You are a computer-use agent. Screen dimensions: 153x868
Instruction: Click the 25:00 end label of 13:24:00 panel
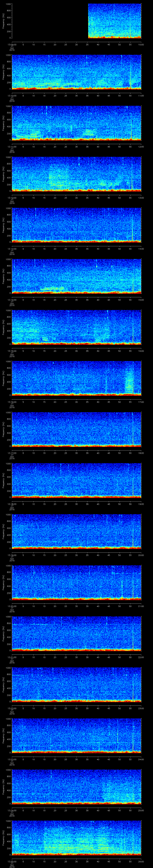click(141, 810)
